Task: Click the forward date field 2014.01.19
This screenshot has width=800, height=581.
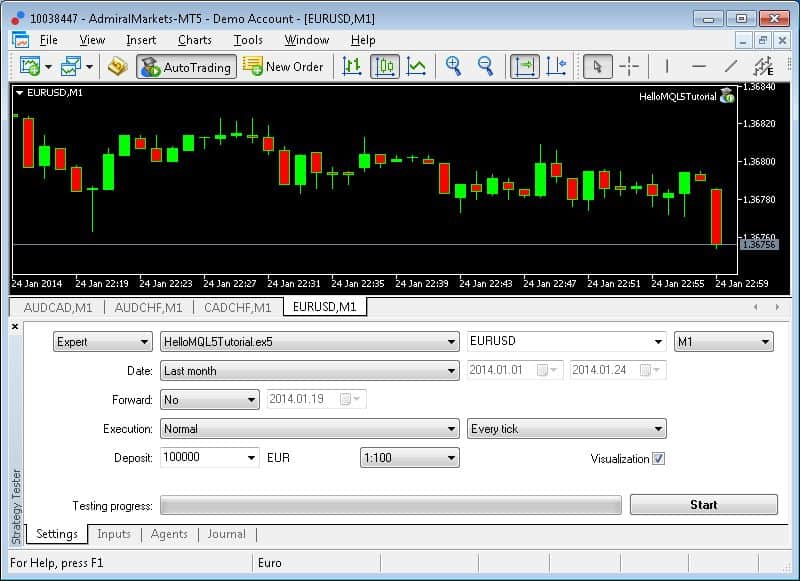Action: coord(316,399)
